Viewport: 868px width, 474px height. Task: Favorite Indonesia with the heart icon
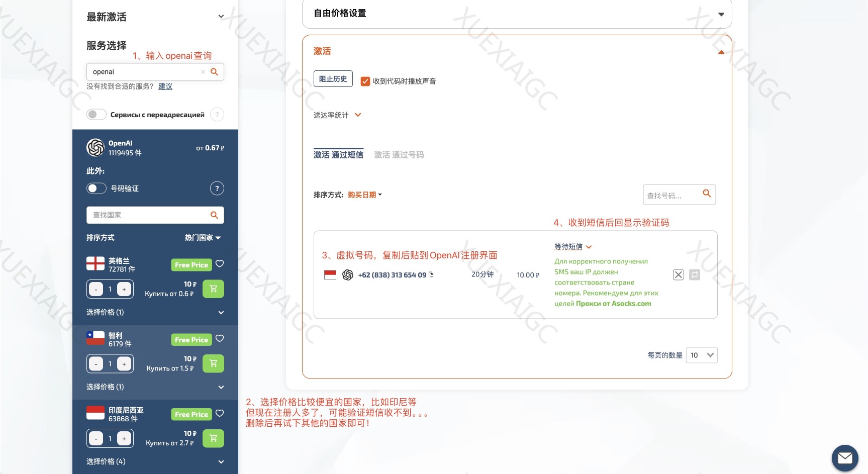point(220,413)
